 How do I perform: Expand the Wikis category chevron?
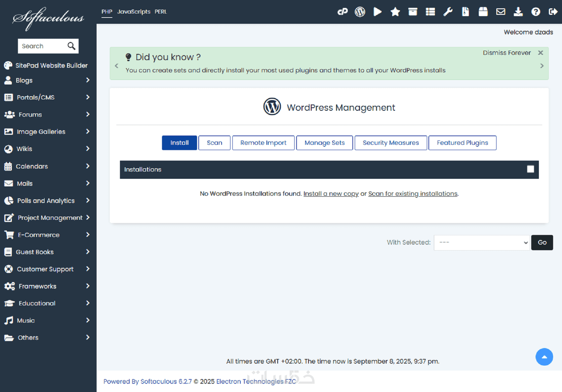(88, 149)
